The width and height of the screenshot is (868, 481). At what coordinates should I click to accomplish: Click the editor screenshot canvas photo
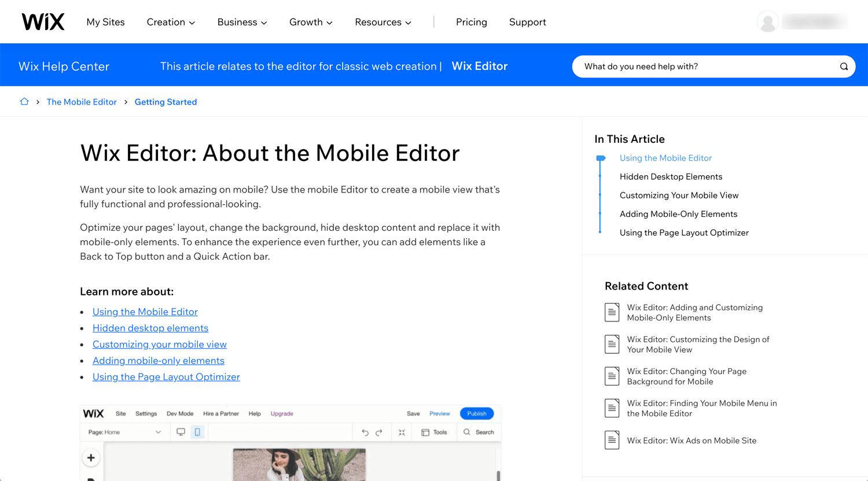(x=299, y=464)
